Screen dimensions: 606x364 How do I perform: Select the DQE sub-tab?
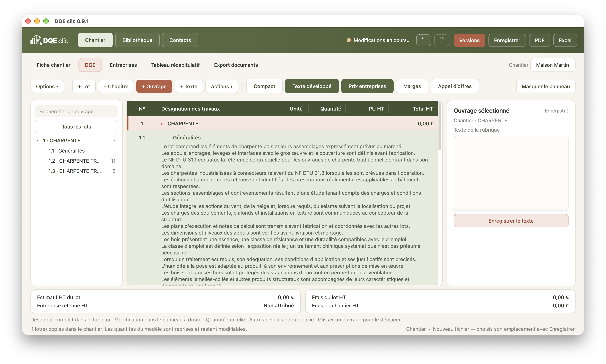pos(90,65)
